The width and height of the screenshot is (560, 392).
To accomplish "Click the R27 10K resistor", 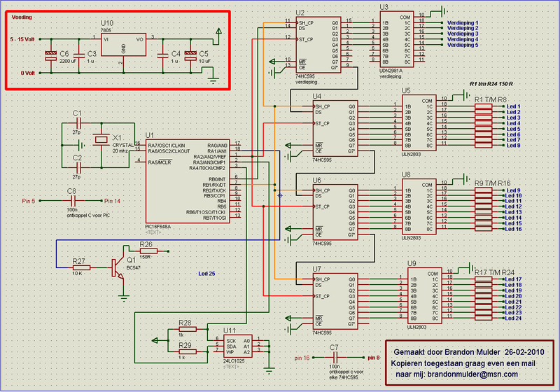I will (80, 267).
